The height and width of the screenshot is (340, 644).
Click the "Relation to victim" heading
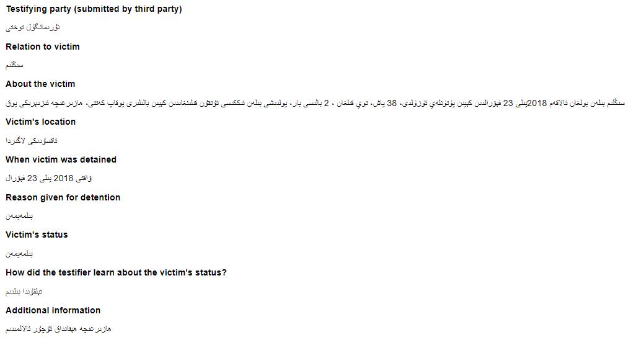click(x=43, y=47)
